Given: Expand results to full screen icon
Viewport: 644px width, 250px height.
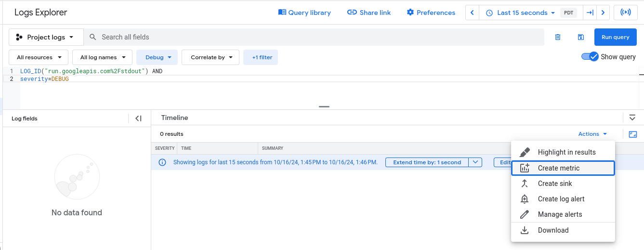Looking at the screenshot, I should (633, 134).
